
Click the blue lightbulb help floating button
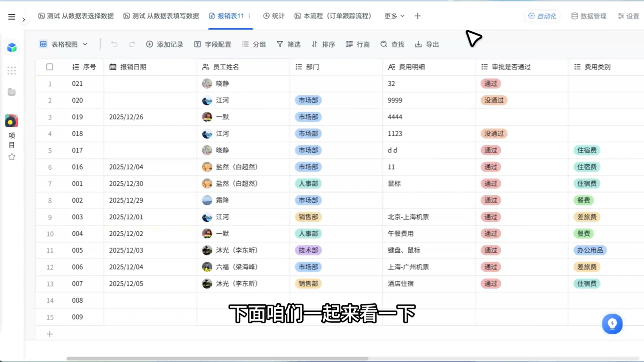click(612, 324)
